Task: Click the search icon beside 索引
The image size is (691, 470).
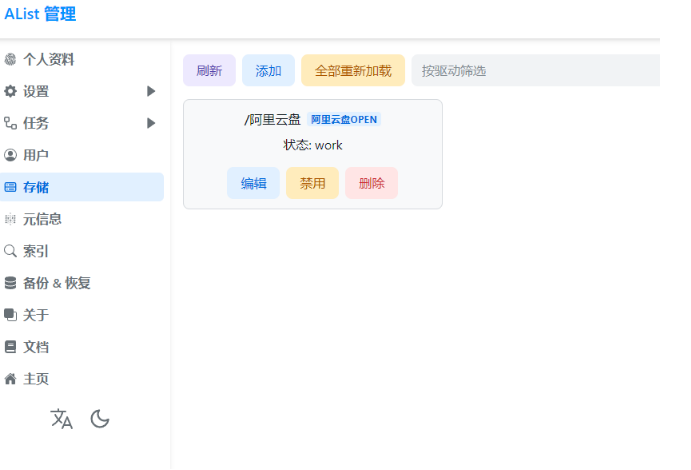Action: click(x=11, y=251)
